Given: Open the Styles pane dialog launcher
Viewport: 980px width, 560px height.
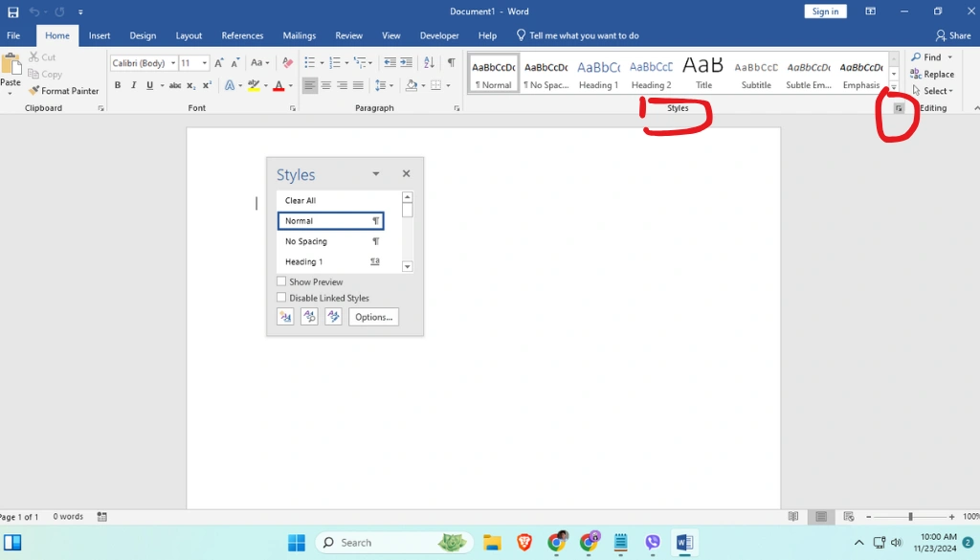Looking at the screenshot, I should pos(898,108).
